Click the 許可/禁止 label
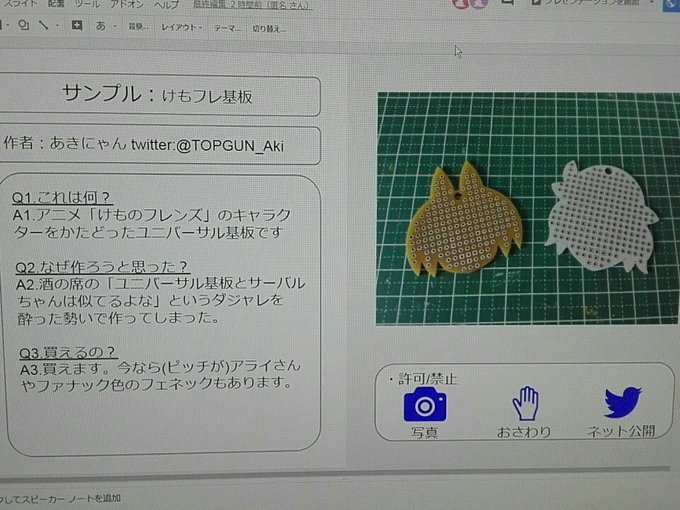The image size is (680, 510). [x=427, y=379]
